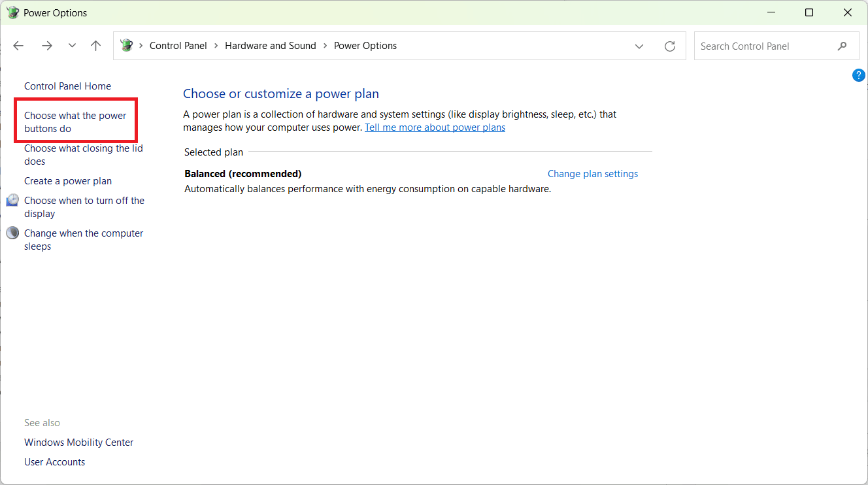Select Power Options breadcrumb segment

[x=365, y=46]
